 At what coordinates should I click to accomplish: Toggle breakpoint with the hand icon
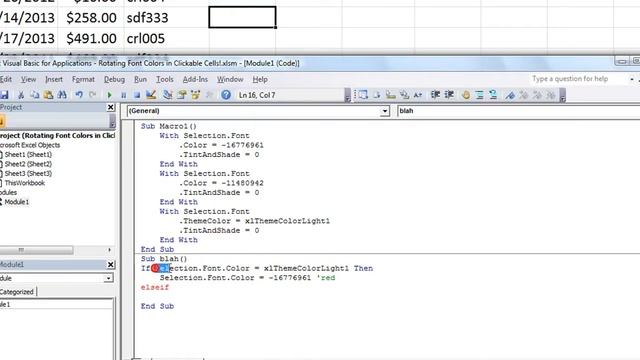466,95
